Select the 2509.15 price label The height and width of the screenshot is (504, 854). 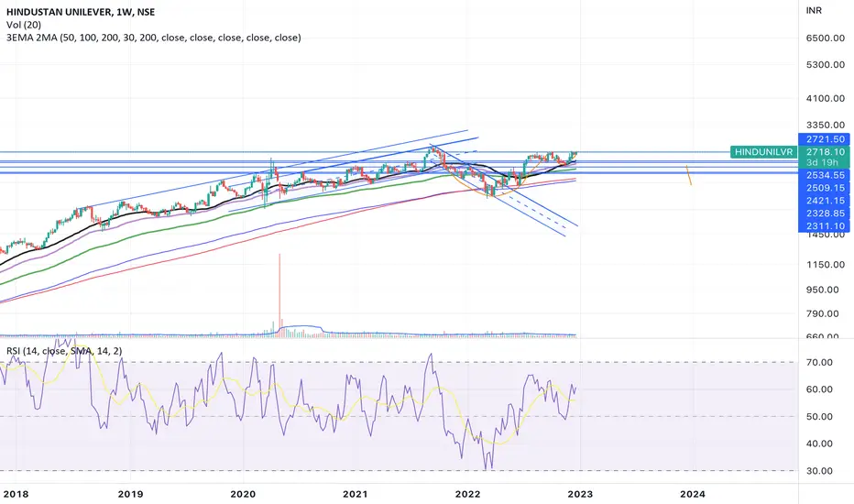coord(825,188)
